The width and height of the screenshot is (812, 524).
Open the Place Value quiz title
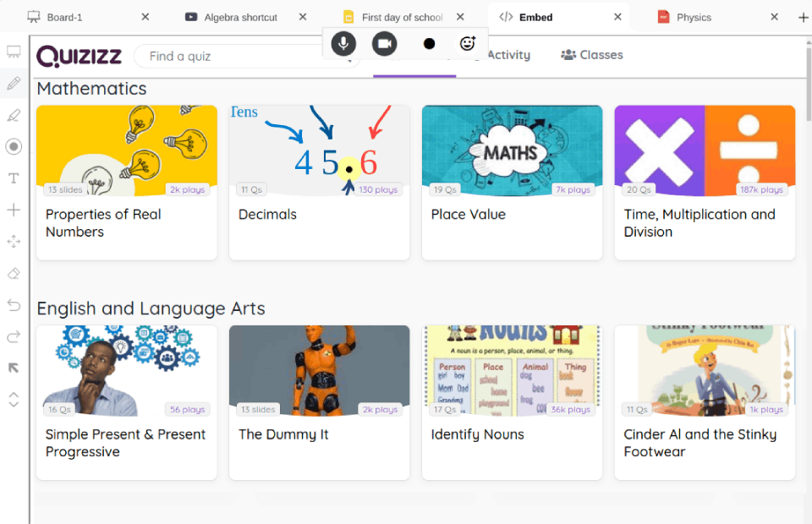(468, 215)
